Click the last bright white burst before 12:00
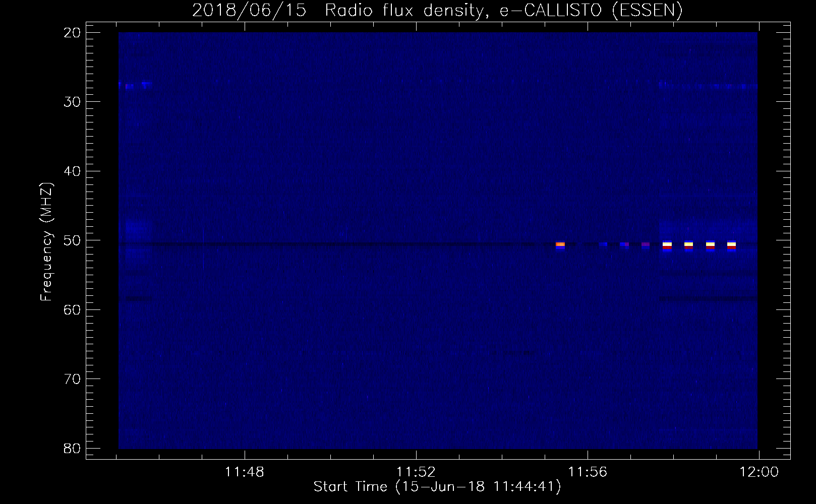 pos(731,245)
